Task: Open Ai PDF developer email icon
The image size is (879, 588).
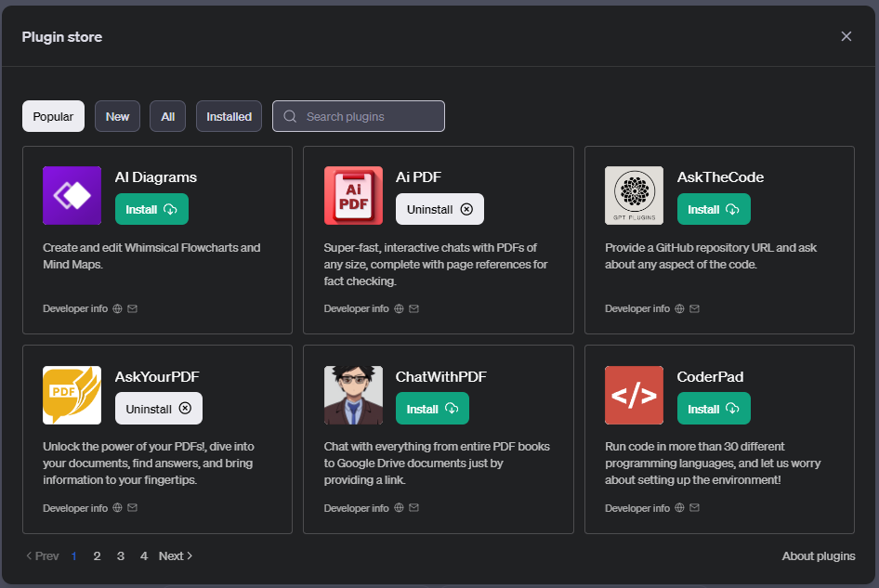Action: coord(413,308)
